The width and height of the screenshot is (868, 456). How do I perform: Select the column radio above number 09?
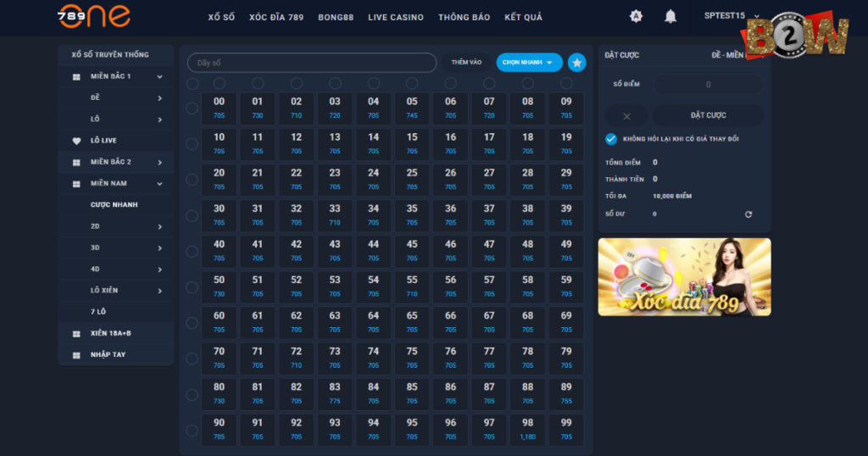click(566, 83)
